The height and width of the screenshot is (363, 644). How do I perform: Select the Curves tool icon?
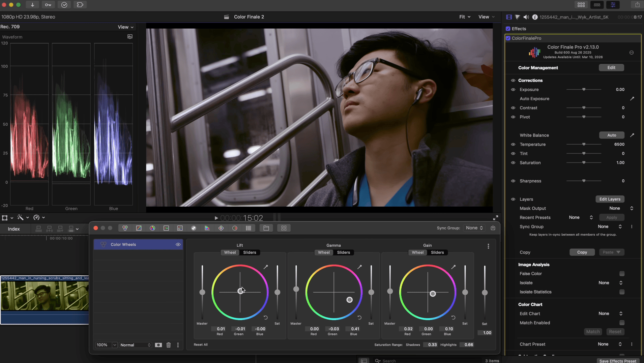tap(139, 228)
